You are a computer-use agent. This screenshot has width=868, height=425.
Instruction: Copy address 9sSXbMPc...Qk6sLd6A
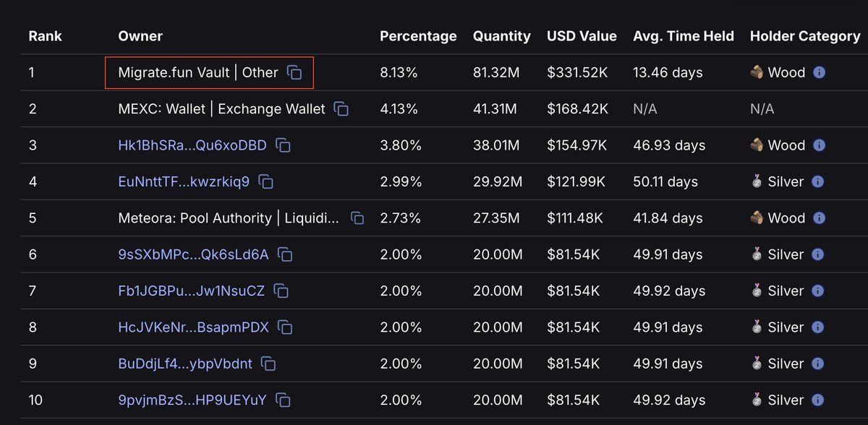pyautogui.click(x=285, y=254)
